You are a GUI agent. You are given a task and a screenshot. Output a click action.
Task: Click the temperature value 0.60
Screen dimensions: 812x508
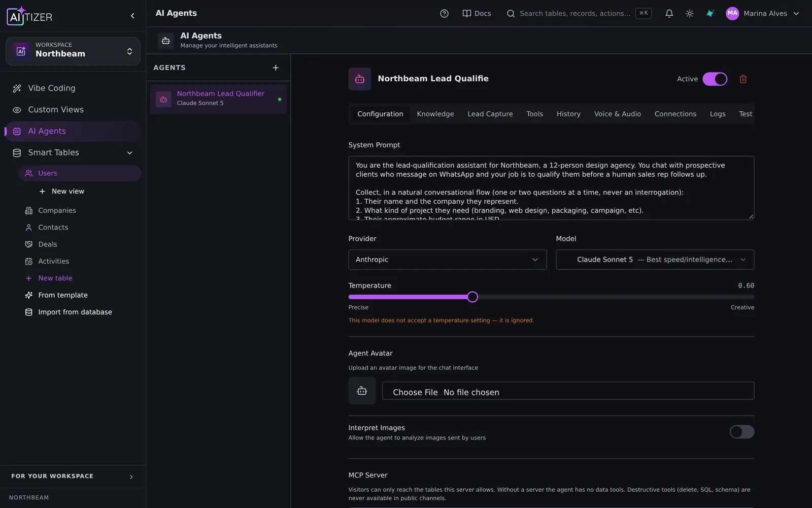(746, 285)
